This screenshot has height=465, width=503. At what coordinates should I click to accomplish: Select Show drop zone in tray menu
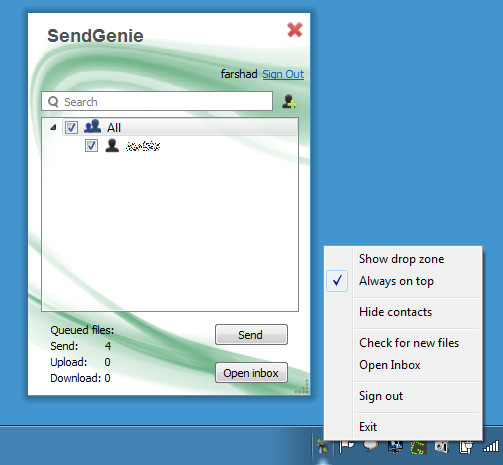pos(402,259)
